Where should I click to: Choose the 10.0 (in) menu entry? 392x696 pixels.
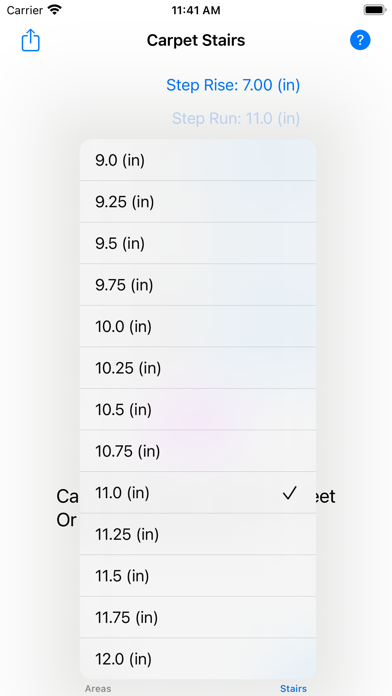pyautogui.click(x=198, y=326)
